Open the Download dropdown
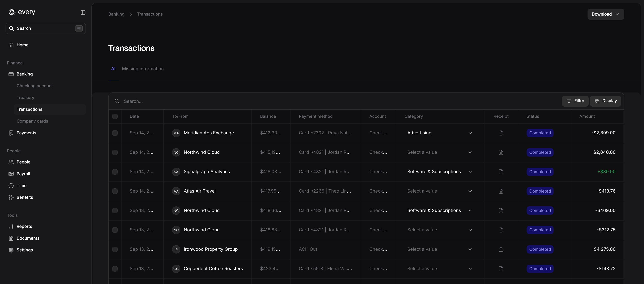Screen dimensions: 644x284 [x=606, y=14]
